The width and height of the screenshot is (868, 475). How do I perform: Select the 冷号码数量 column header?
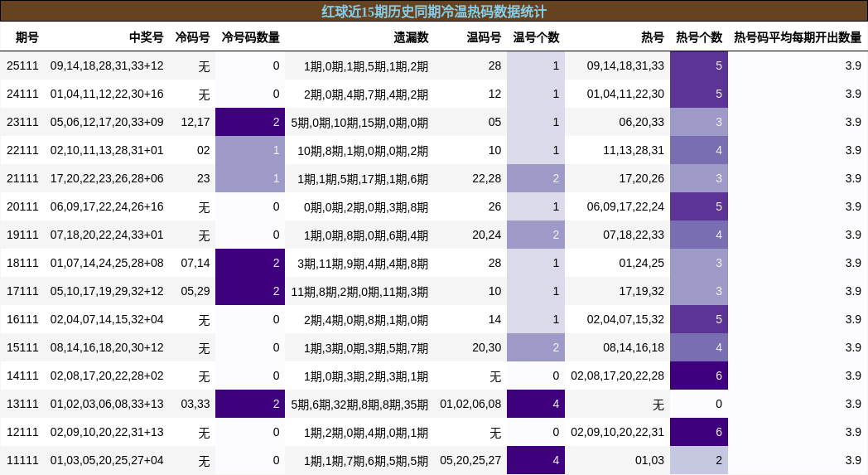click(250, 37)
